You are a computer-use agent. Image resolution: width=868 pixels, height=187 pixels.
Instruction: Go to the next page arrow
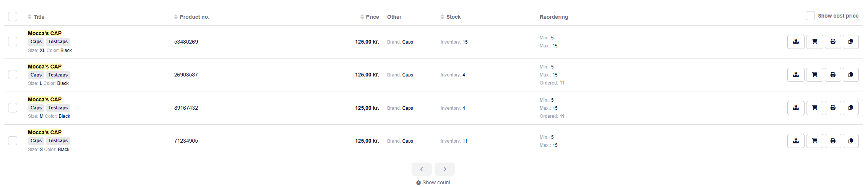(x=445, y=169)
